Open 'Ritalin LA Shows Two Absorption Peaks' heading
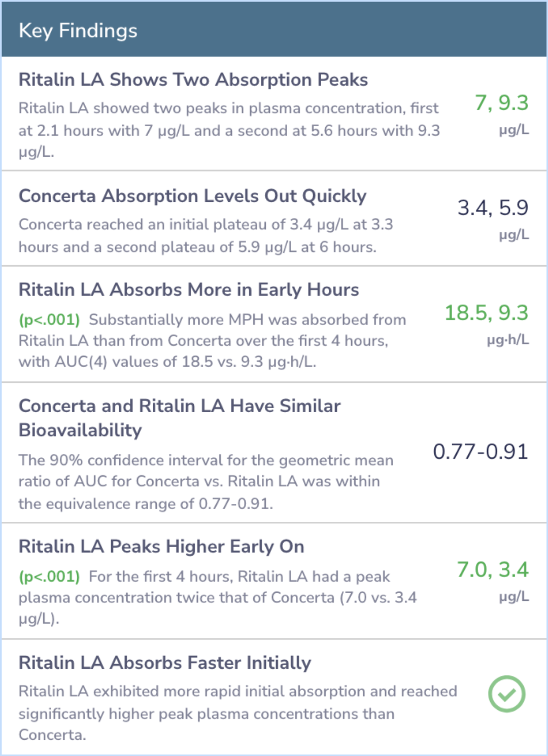Screen dimensions: 548x756 [193, 80]
